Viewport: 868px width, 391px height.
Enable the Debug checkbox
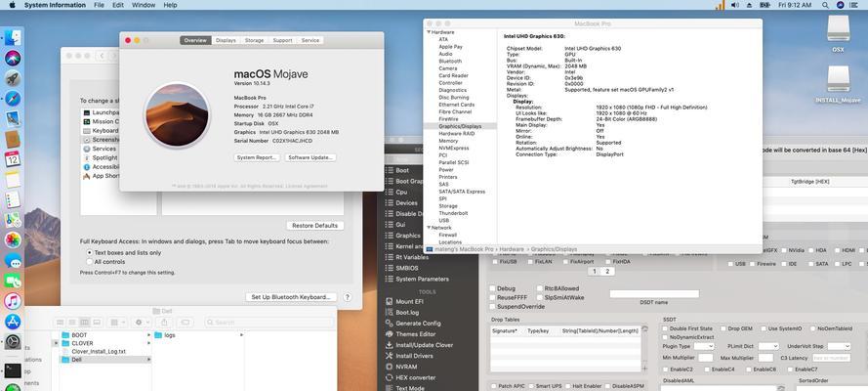[493, 288]
